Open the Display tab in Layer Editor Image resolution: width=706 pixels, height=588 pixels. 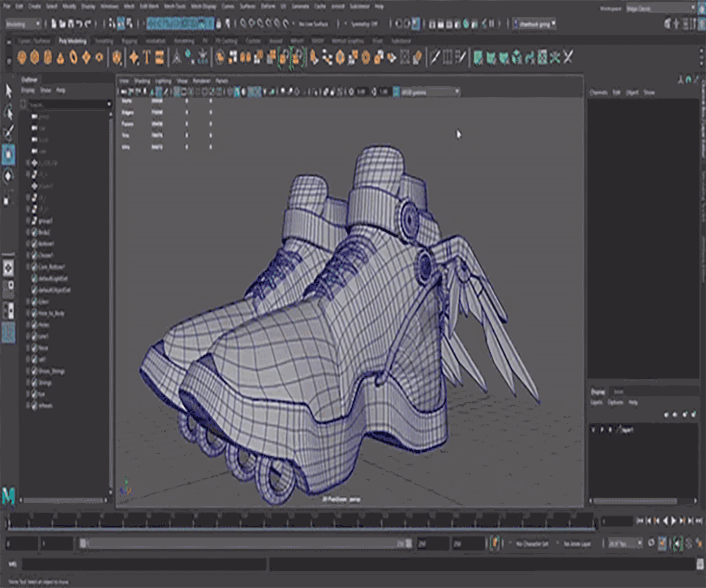598,392
